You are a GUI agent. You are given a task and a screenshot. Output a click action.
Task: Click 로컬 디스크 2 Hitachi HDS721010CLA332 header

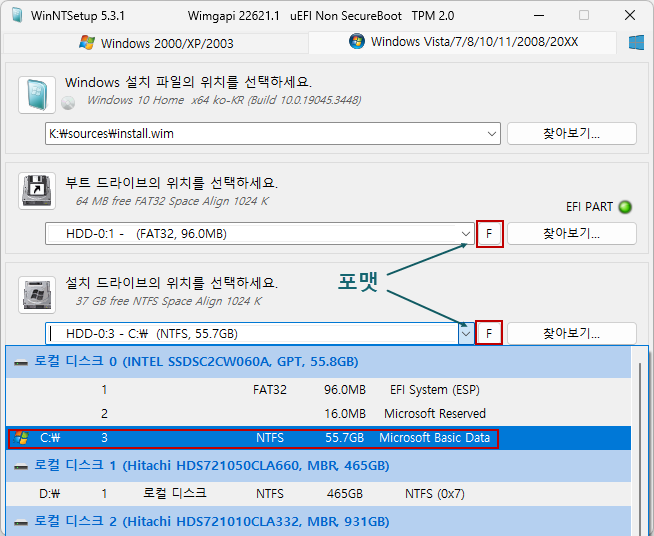click(318, 521)
